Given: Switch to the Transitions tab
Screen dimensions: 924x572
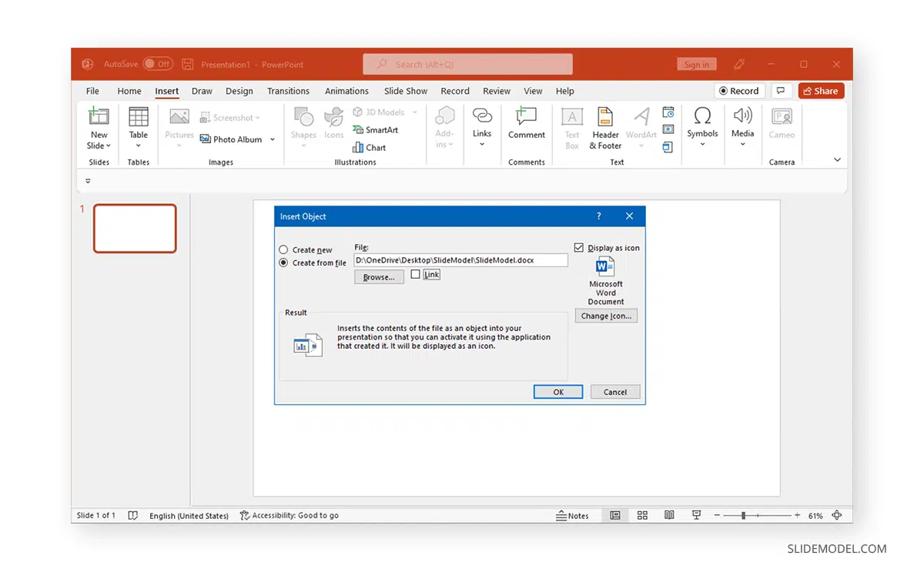Looking at the screenshot, I should coord(288,91).
